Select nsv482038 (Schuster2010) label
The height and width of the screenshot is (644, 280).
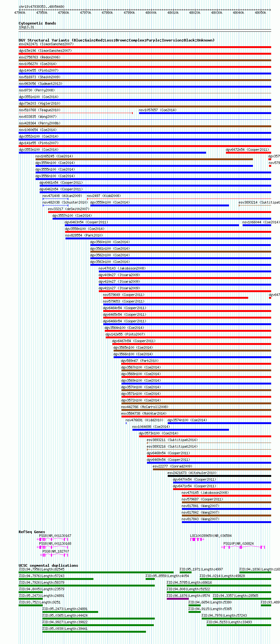click(65, 202)
